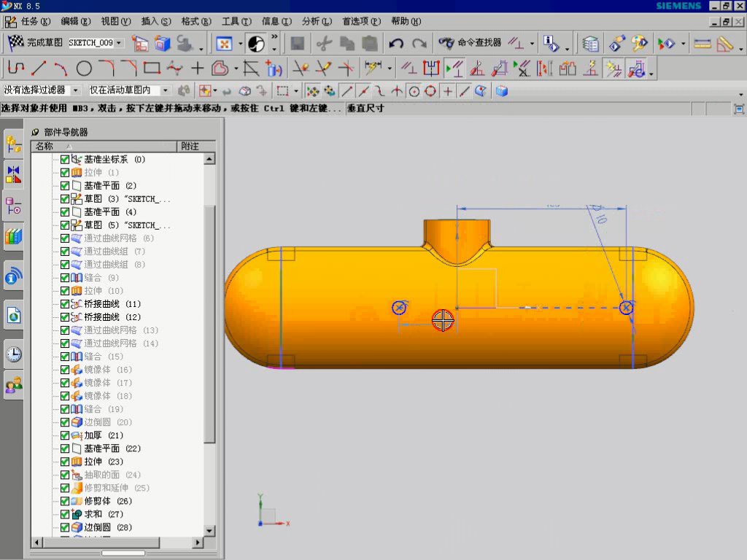This screenshot has height=560, width=747.
Task: Click the 附注 column header
Action: click(x=196, y=146)
